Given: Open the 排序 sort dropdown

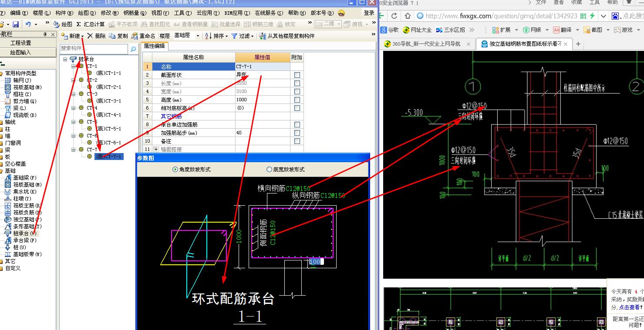Looking at the screenshot, I should [216, 36].
